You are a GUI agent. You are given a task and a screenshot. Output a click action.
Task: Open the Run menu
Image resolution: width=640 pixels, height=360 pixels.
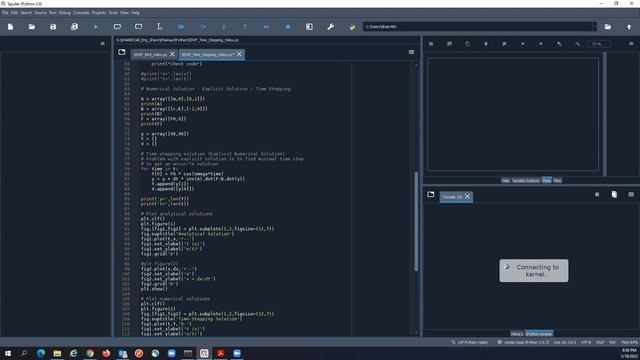point(53,13)
